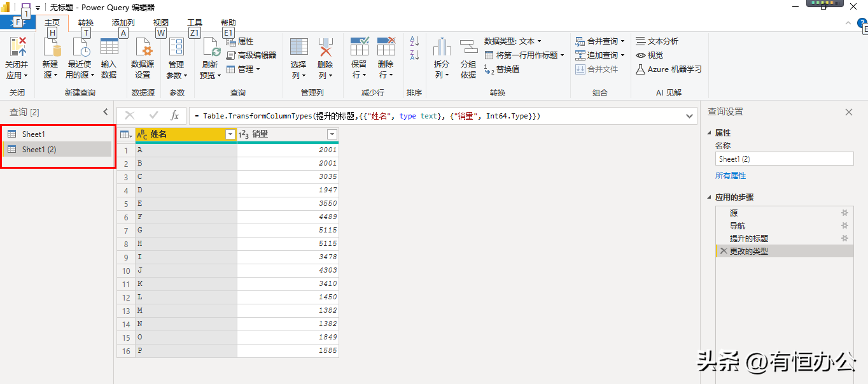868x384 pixels.
Task: Click the fx add step icon
Action: click(x=174, y=116)
